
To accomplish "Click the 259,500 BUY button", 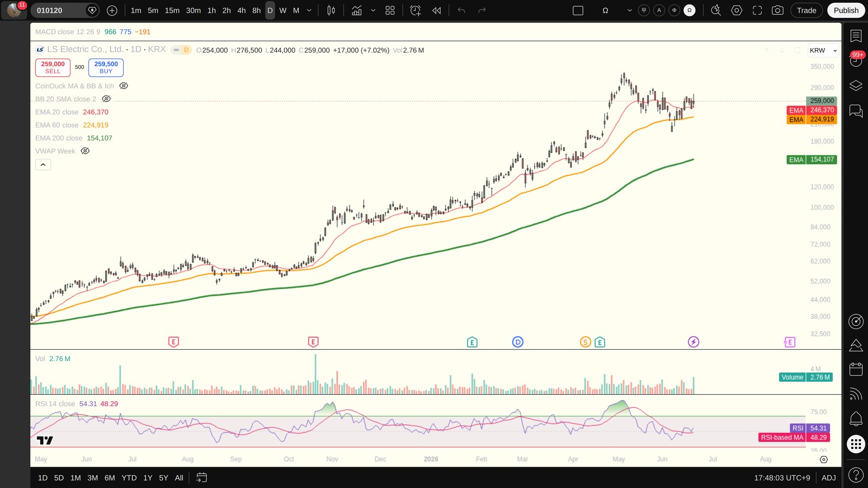I will tap(106, 67).
